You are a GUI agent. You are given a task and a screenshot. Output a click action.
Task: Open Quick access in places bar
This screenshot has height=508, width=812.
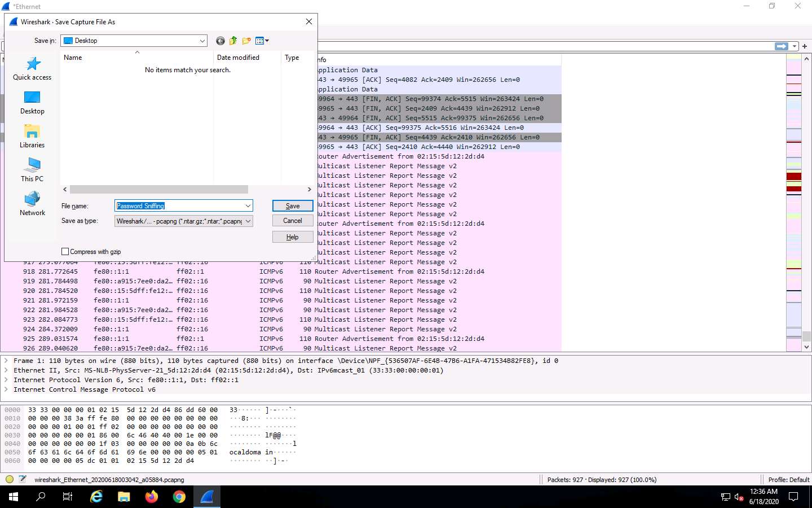(x=32, y=69)
